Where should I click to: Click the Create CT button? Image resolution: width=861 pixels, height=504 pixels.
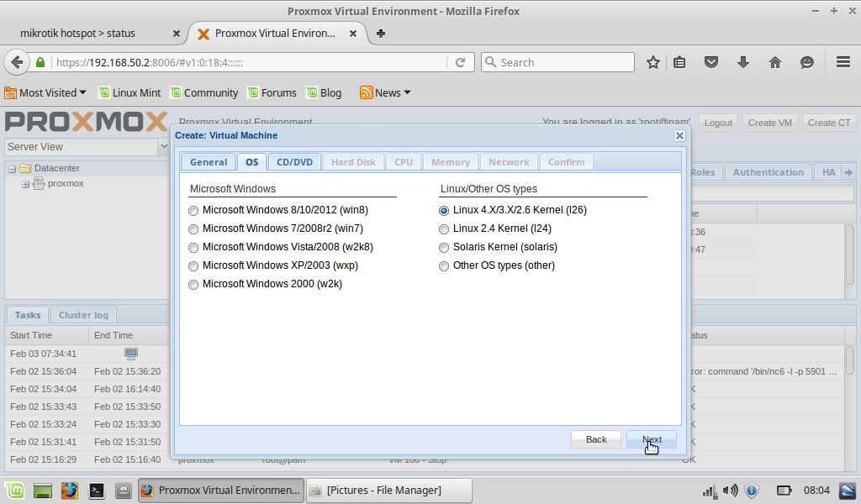(829, 123)
